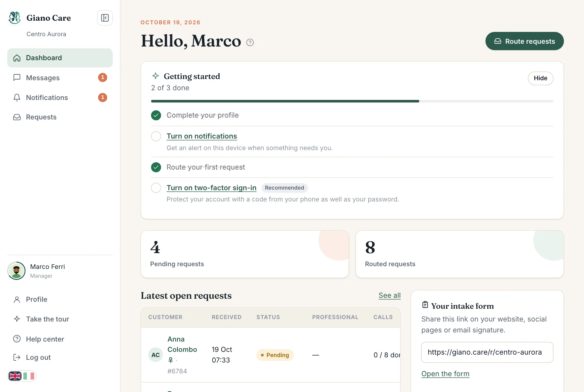584x392 pixels.
Task: Toggle the Complete your profile check circle
Action: click(x=156, y=115)
